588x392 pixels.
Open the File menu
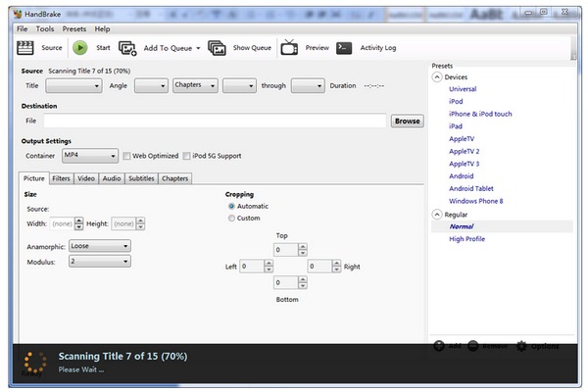(22, 28)
